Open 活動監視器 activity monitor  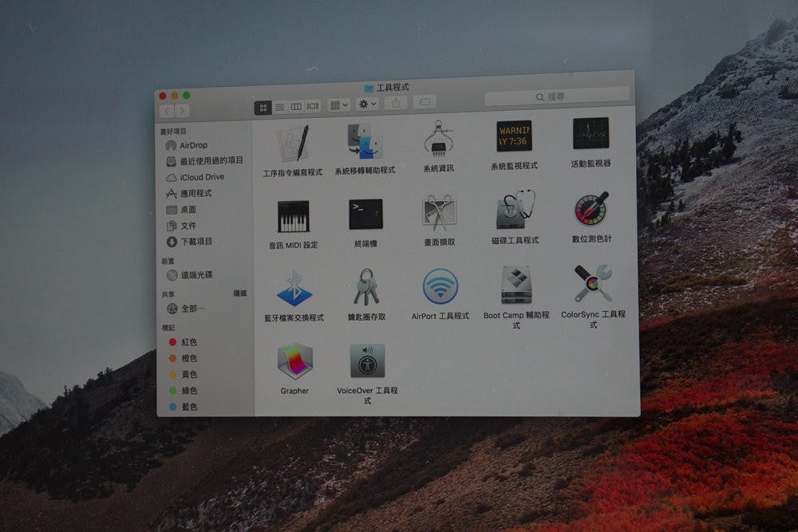point(591,133)
